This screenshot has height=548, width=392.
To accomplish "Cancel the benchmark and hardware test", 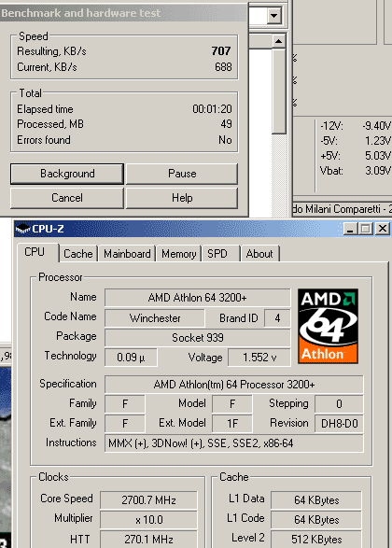I will [67, 198].
